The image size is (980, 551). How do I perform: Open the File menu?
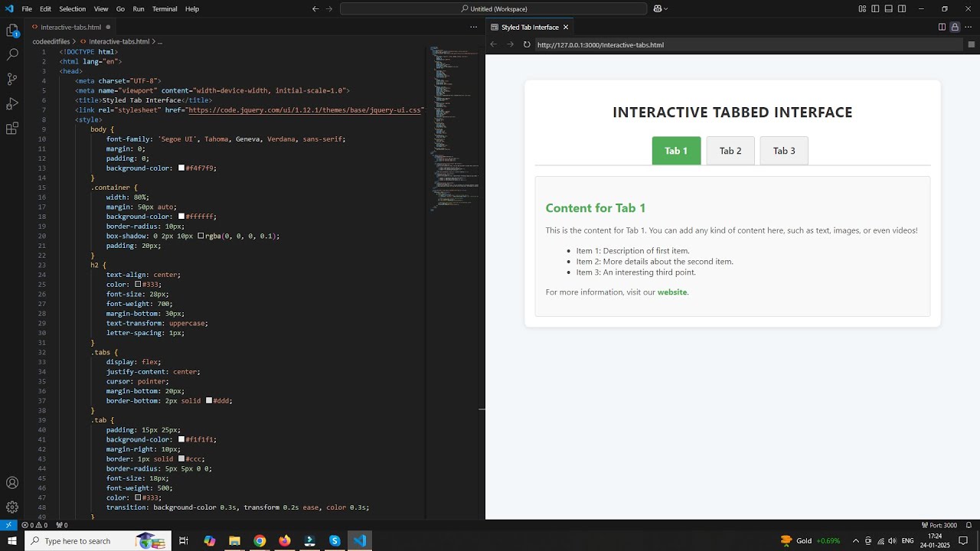tap(27, 8)
